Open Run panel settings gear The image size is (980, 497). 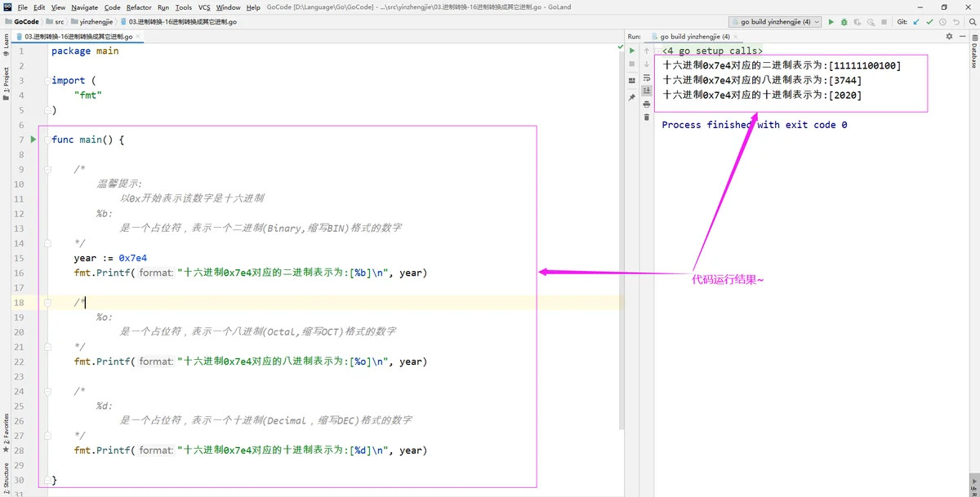[x=949, y=37]
